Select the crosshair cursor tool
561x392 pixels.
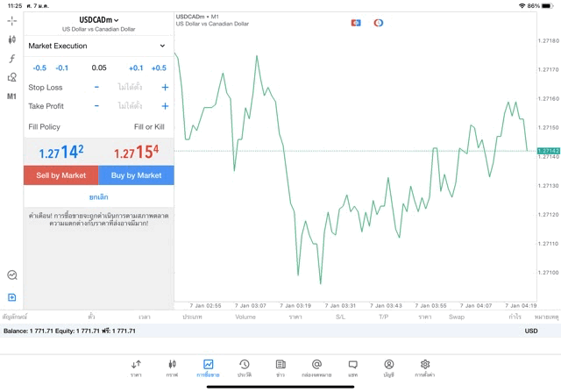click(x=11, y=21)
